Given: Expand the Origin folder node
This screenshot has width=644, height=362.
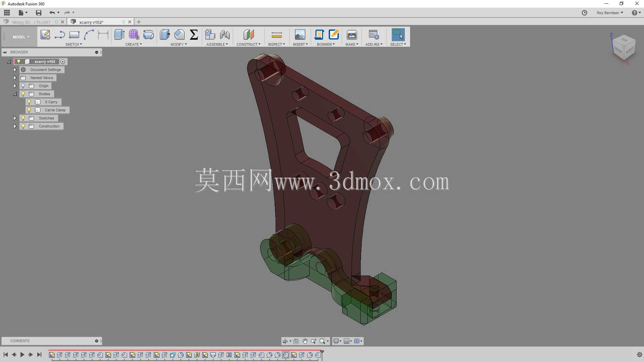Looking at the screenshot, I should tap(15, 86).
